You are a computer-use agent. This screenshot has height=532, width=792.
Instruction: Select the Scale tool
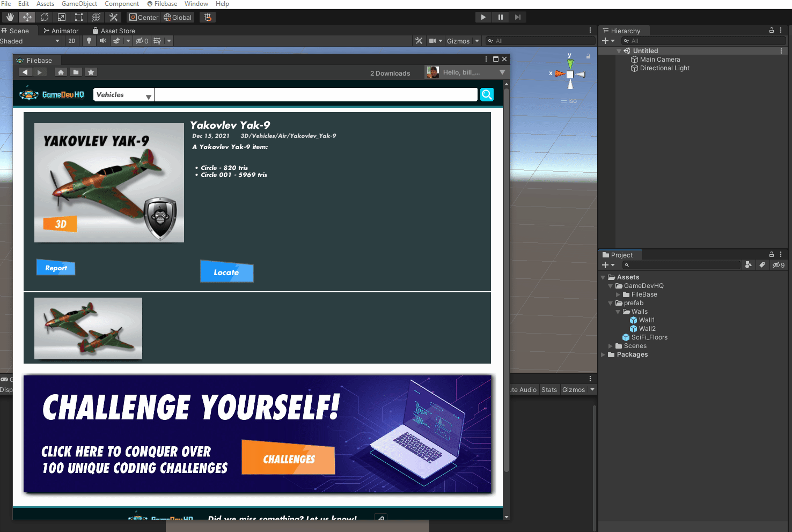tap(61, 17)
